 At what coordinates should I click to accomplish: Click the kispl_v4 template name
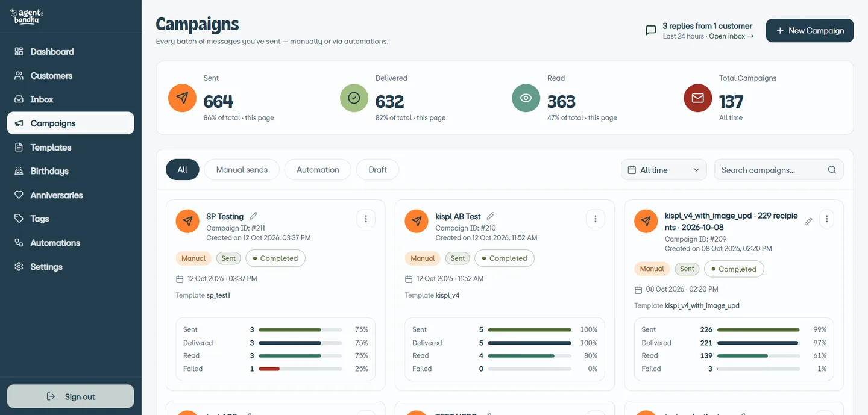tap(447, 296)
